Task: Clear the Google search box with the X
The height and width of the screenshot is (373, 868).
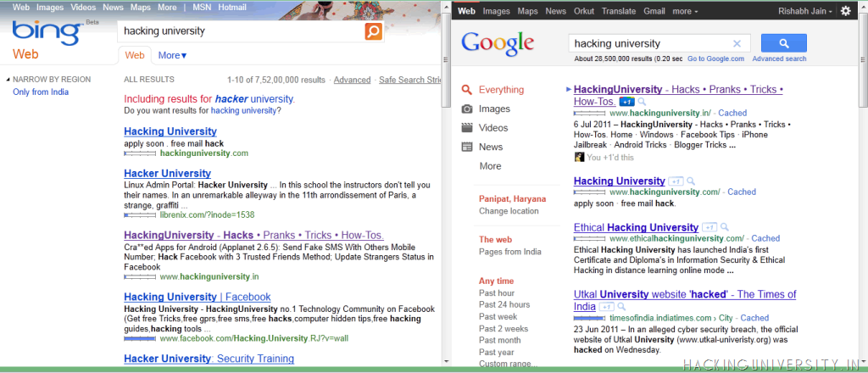Action: pyautogui.click(x=737, y=43)
